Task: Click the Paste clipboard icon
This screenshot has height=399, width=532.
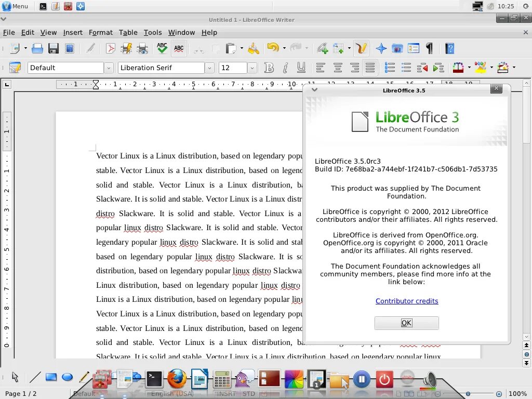Action: (231, 48)
